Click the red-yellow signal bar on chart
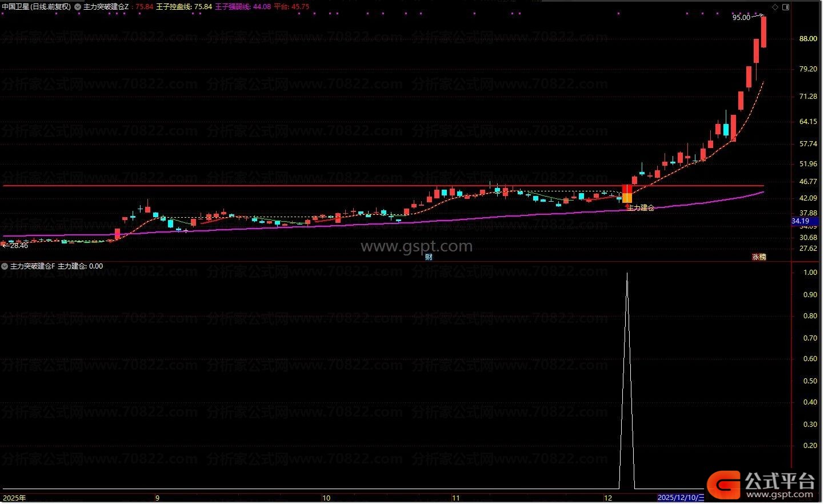Screen dimensions: 824x504 tap(627, 194)
